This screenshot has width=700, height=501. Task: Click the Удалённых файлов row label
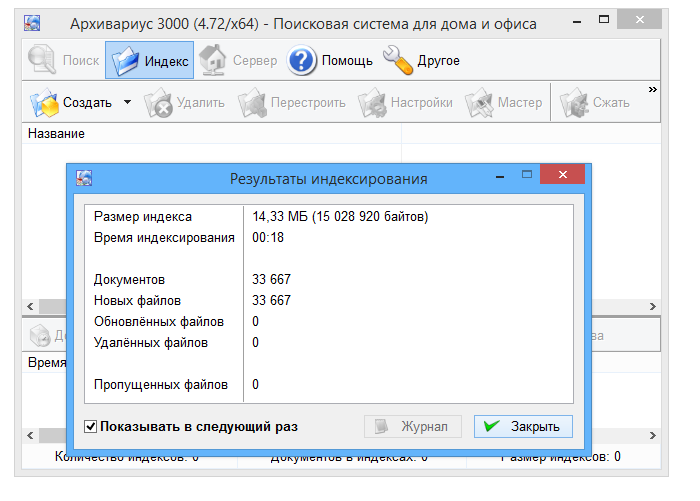point(151,343)
